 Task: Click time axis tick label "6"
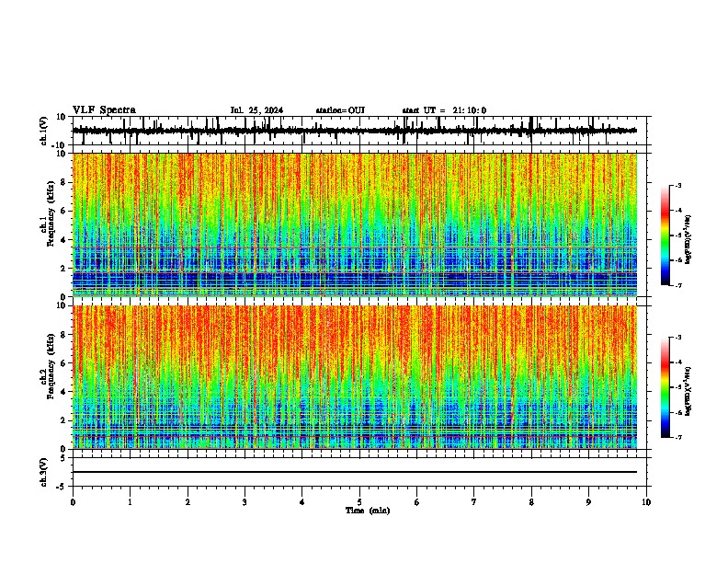[417, 502]
